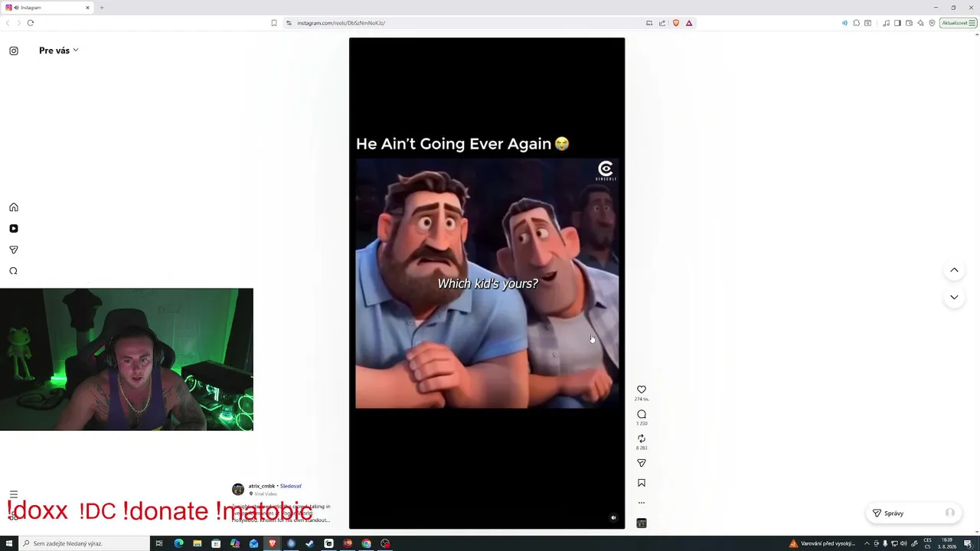Viewport: 980px width, 551px height.
Task: Open Search in Instagram sidebar
Action: coord(14,271)
